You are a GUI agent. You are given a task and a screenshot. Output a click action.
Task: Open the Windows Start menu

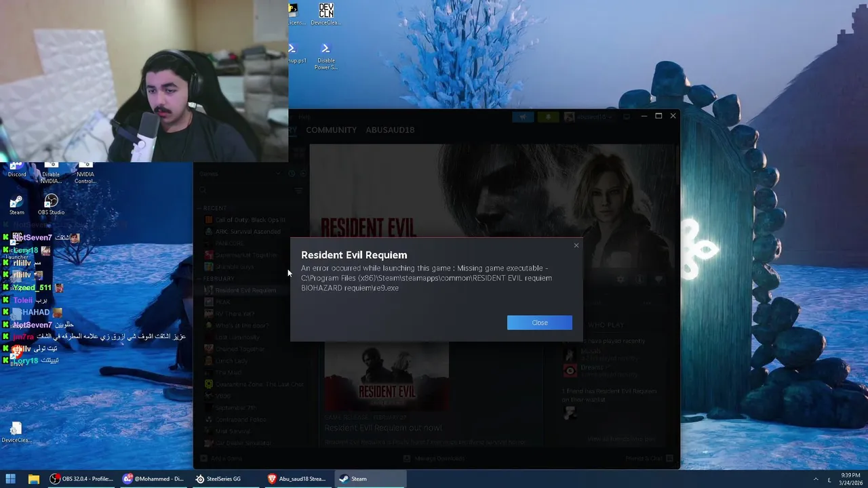10,479
